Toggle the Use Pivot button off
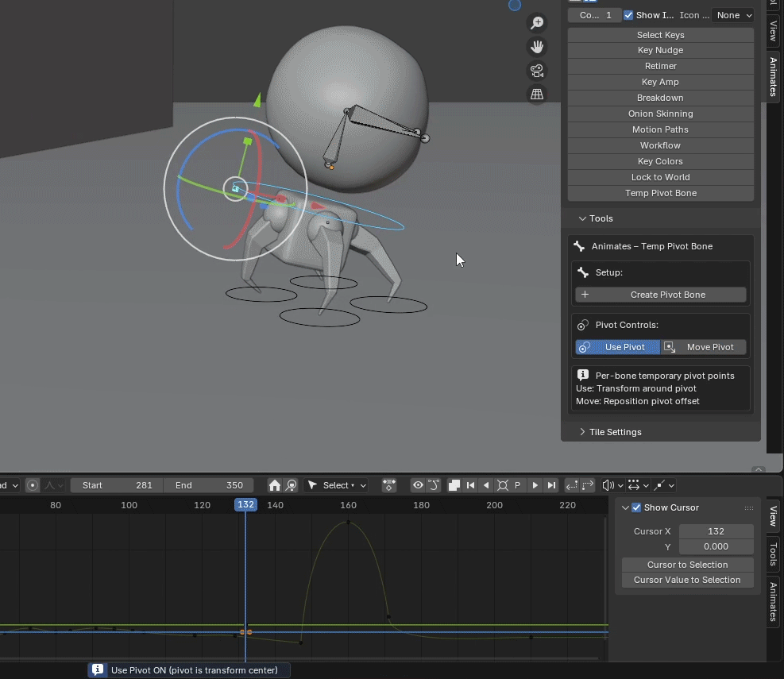 617,347
